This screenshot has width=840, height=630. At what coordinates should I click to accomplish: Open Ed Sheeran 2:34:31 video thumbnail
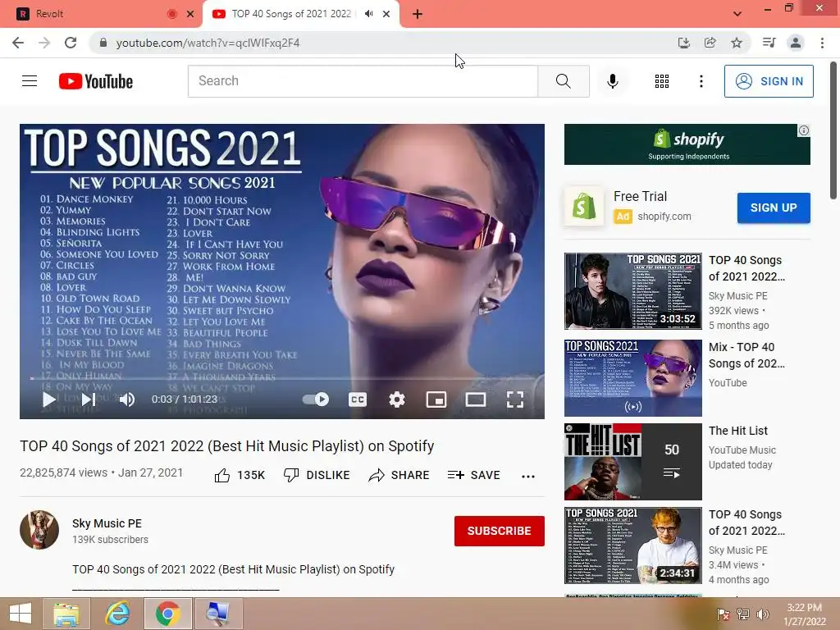(x=632, y=546)
